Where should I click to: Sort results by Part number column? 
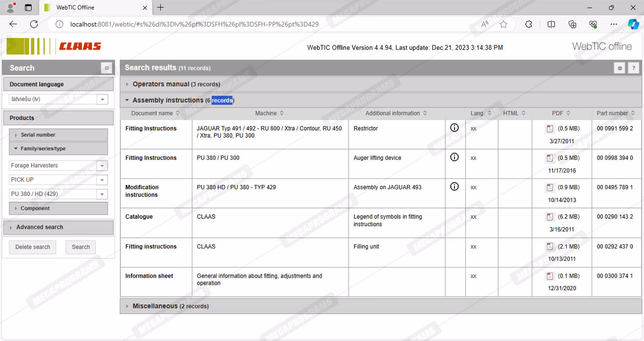click(615, 113)
